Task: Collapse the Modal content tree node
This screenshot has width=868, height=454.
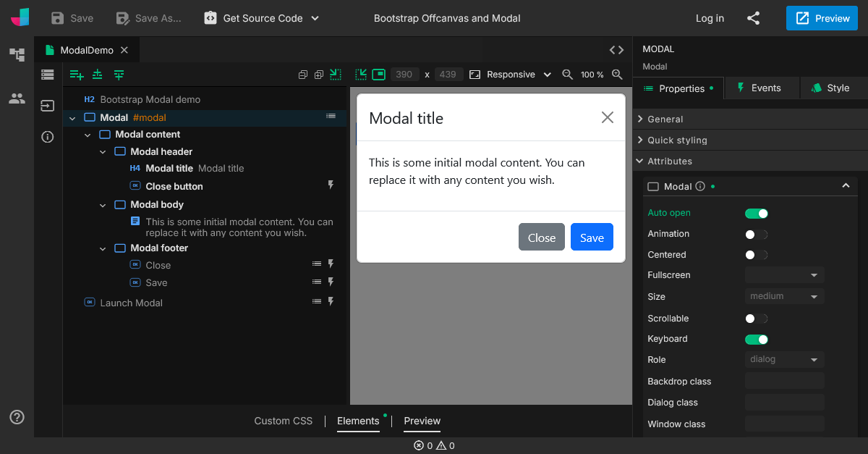Action: pos(88,135)
